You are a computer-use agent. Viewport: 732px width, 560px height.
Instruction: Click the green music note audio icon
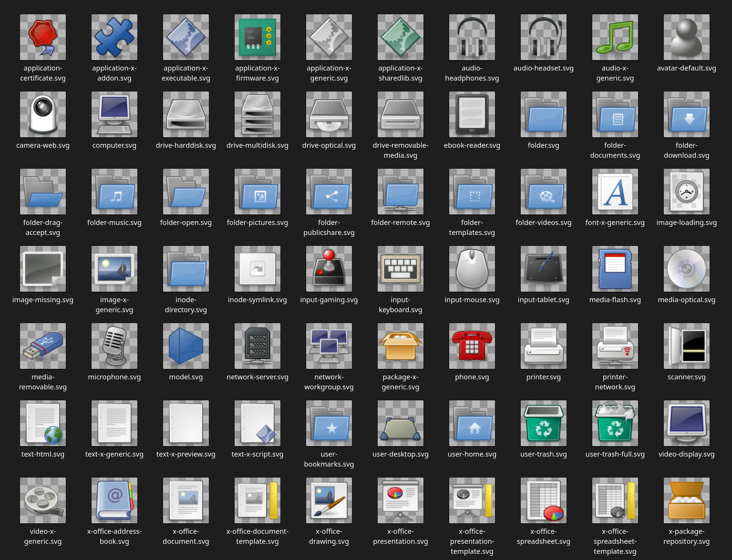point(615,37)
